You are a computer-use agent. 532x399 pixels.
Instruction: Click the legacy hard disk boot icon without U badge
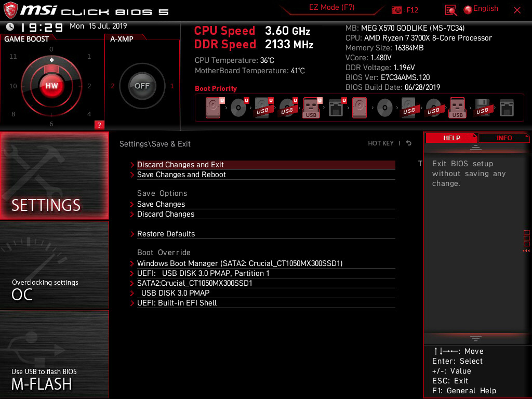[360, 108]
